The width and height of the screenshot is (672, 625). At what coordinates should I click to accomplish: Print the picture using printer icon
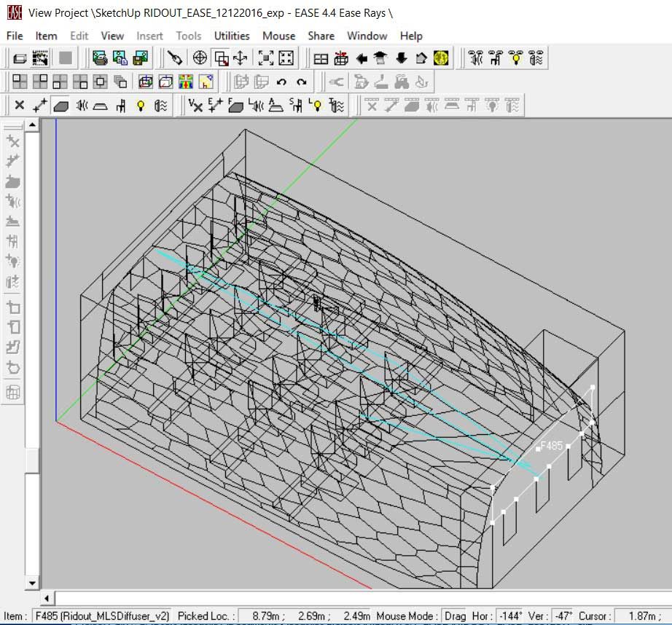click(x=100, y=58)
